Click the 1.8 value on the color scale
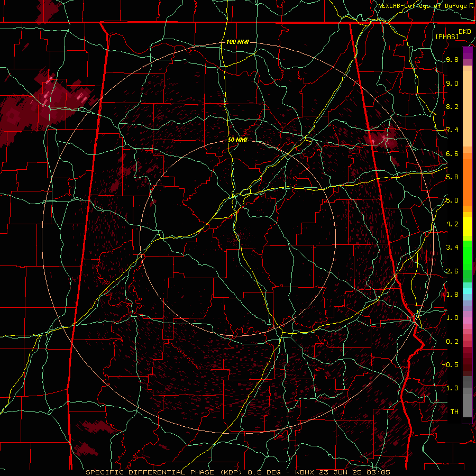Viewport: 476px width, 476px height. point(452,295)
